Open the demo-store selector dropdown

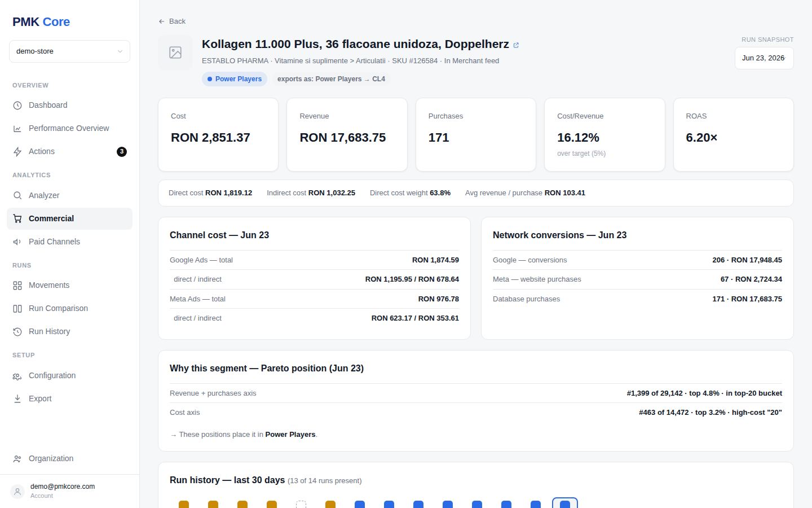[x=69, y=51]
